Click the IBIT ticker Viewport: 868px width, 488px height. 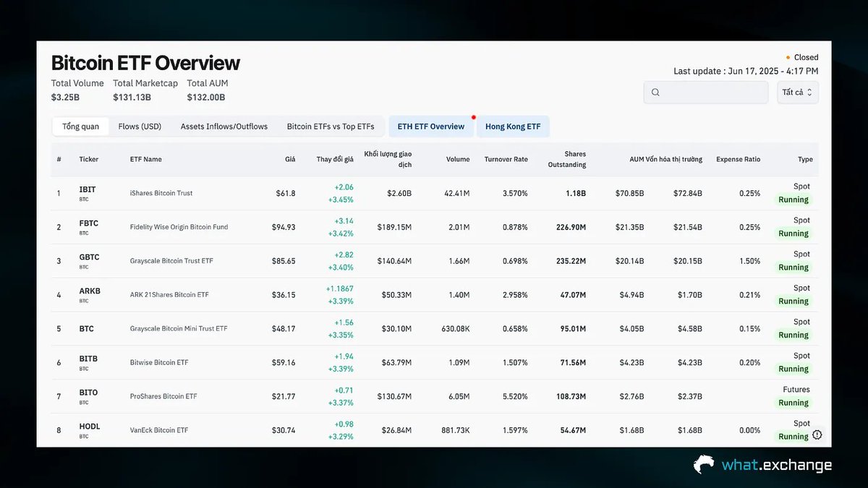(x=88, y=189)
